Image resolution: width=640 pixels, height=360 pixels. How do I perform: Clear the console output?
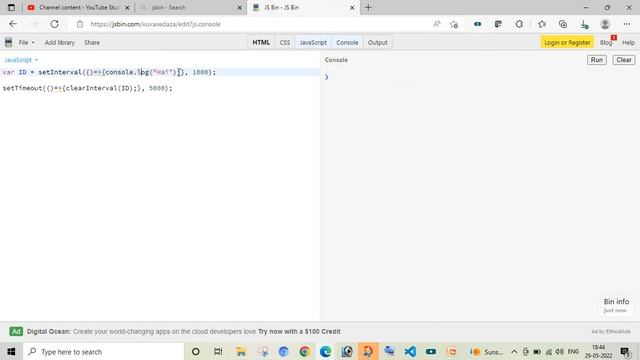624,60
